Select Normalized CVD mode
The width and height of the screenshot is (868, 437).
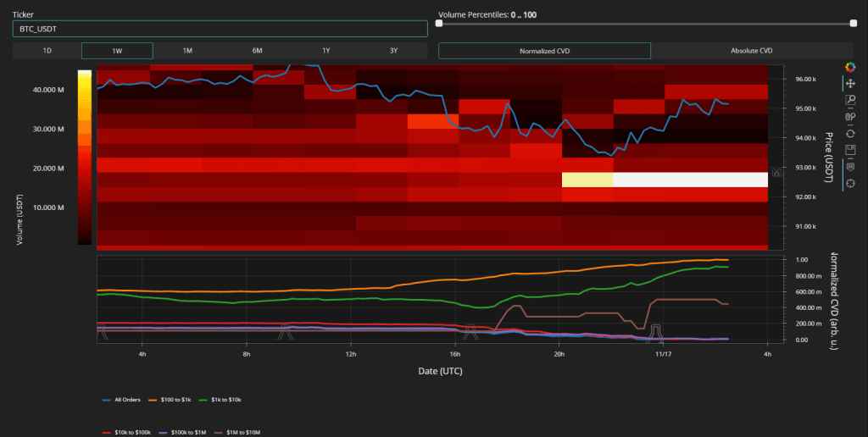coord(544,51)
